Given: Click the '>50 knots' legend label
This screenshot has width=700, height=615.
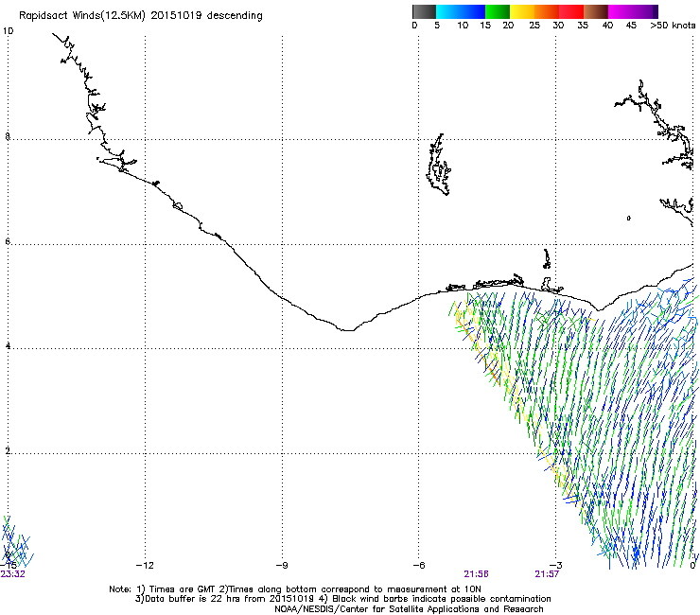Looking at the screenshot, I should pyautogui.click(x=673, y=26).
